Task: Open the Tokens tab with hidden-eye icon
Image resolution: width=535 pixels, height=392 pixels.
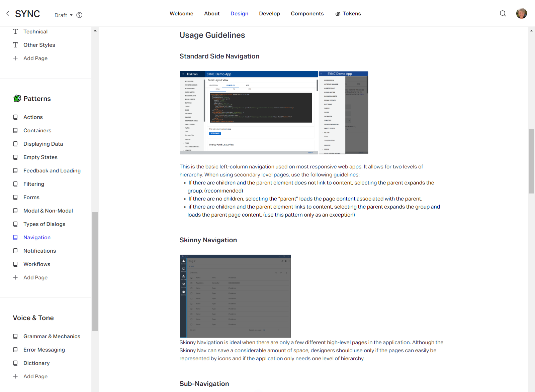Action: point(348,14)
